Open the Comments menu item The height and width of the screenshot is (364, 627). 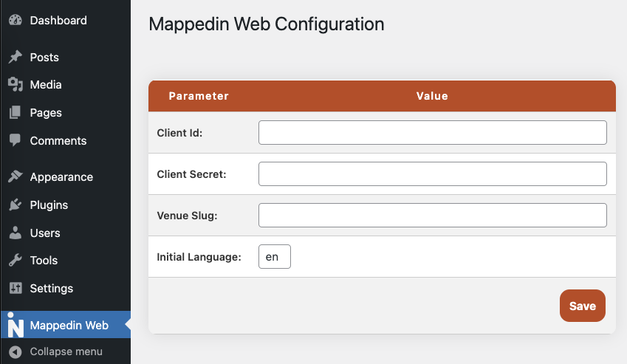click(58, 140)
